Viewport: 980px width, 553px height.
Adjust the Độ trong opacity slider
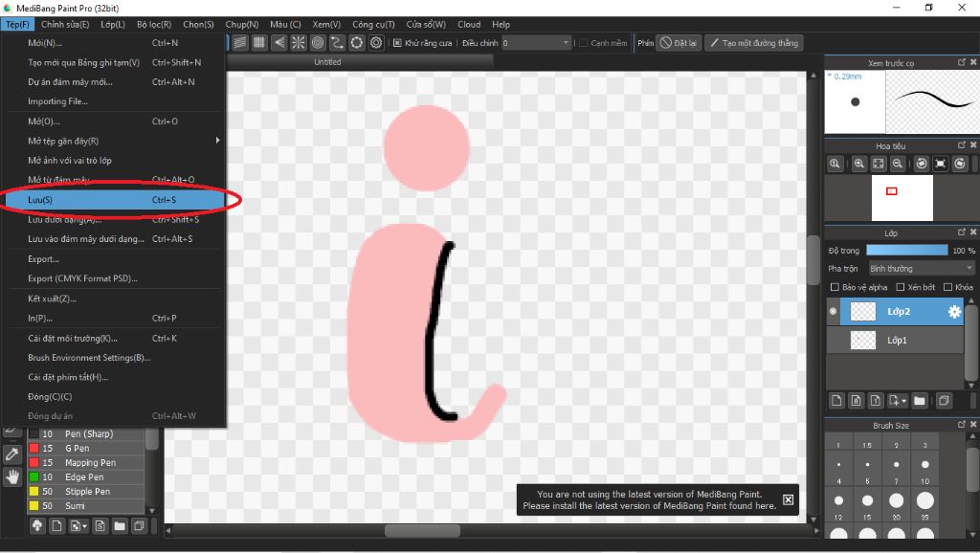(x=907, y=250)
